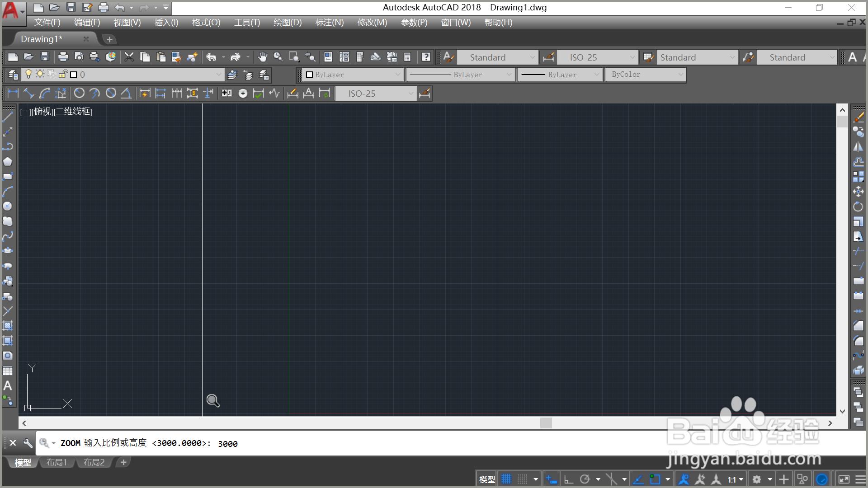
Task: Click the Rotate modify tool
Action: (x=858, y=206)
